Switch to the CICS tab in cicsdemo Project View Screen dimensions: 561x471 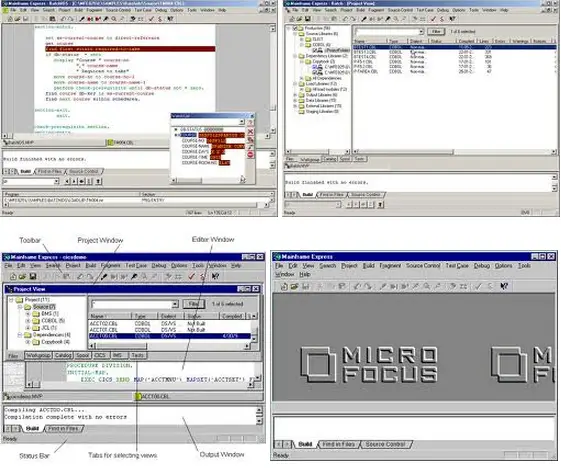coord(100,355)
